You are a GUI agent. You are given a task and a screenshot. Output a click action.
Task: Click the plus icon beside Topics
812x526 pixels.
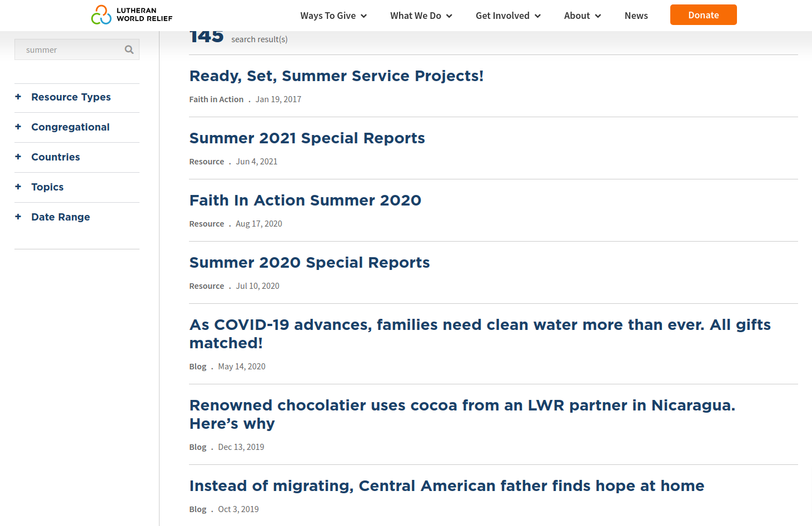click(x=18, y=187)
